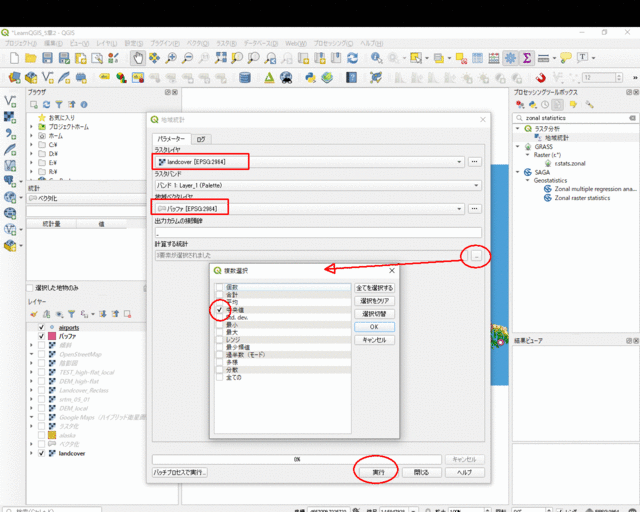The image size is (640, 512).
Task: Toggle the 中央値 checkbox in Multiple Selection
Action: pos(220,310)
